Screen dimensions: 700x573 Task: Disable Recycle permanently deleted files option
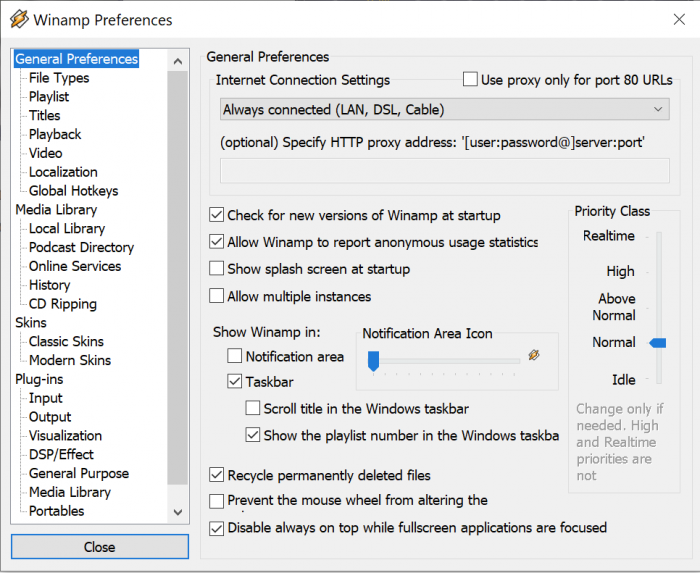[x=217, y=476]
